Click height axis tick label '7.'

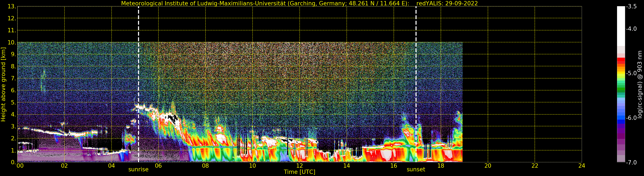13,78
